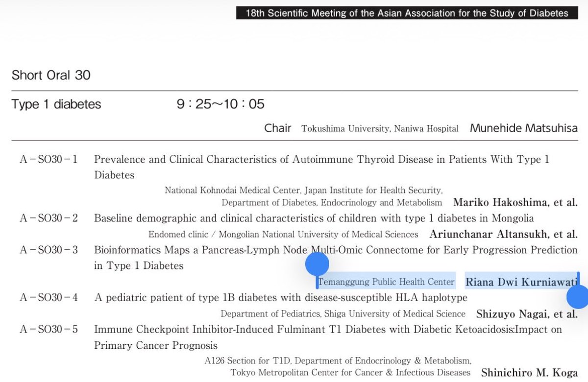The height and width of the screenshot is (382, 588).
Task: Tap author 'Ariunchanar Altansukh, et al.'
Action: click(x=504, y=234)
